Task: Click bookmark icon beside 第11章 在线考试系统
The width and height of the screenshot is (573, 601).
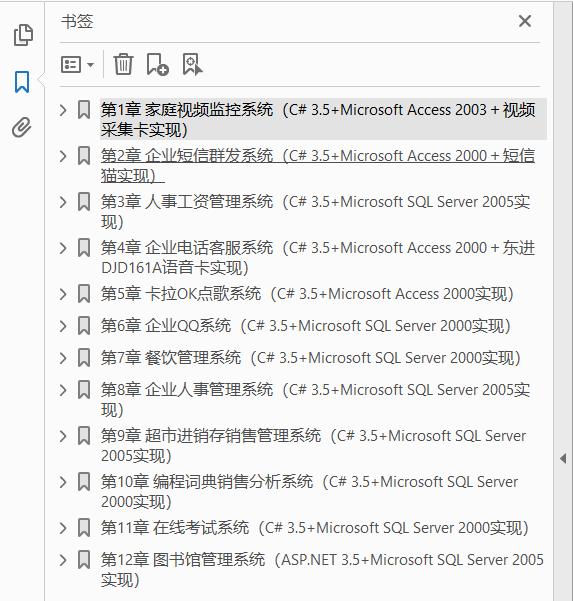Action: pos(84,528)
